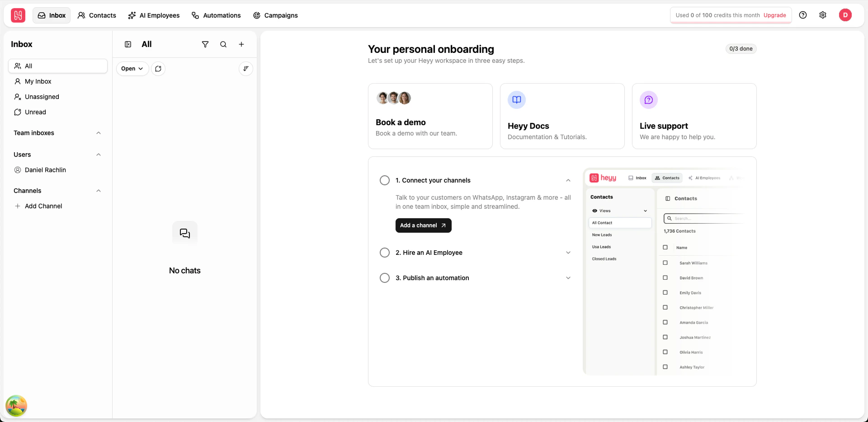
Task: Click the 0/3 done progress badge
Action: [x=741, y=49]
